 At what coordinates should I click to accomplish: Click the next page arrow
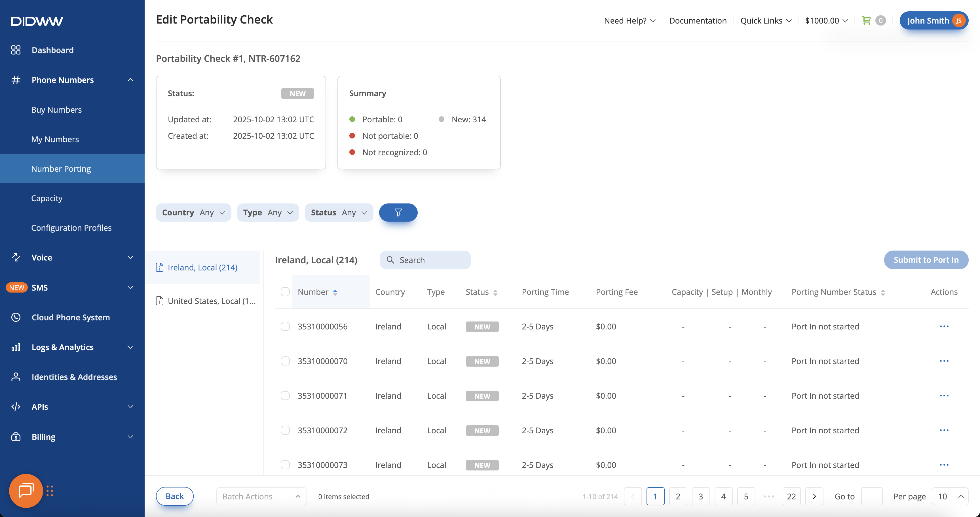814,496
